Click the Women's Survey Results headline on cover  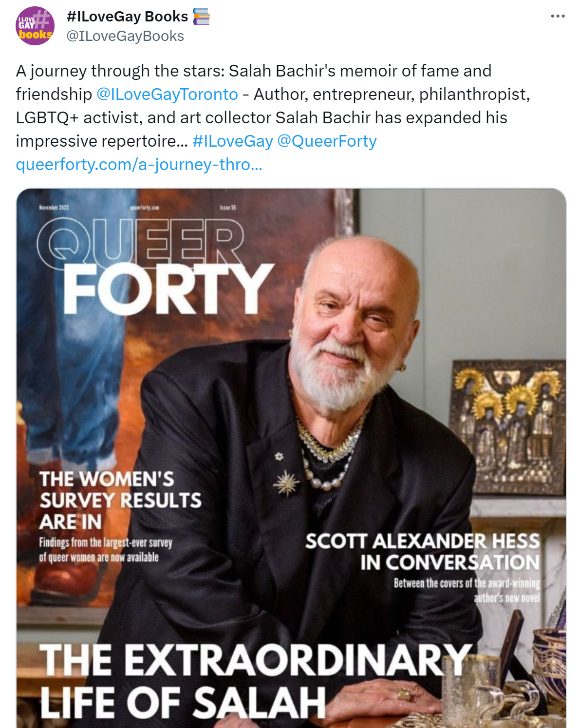120,500
